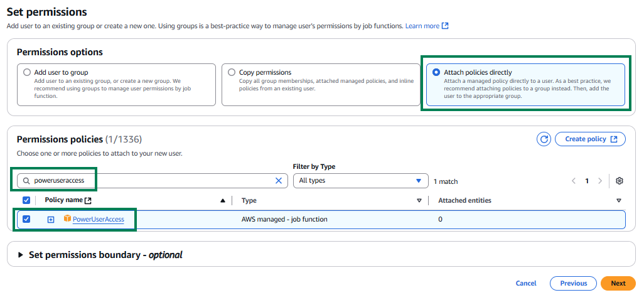Click the Create policy button
Screen dimensions: 644x295
pyautogui.click(x=590, y=139)
